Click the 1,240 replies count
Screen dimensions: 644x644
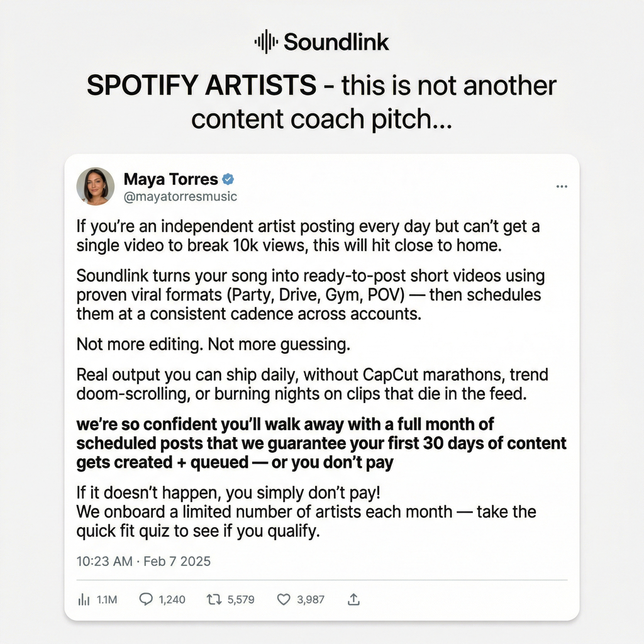tap(172, 599)
